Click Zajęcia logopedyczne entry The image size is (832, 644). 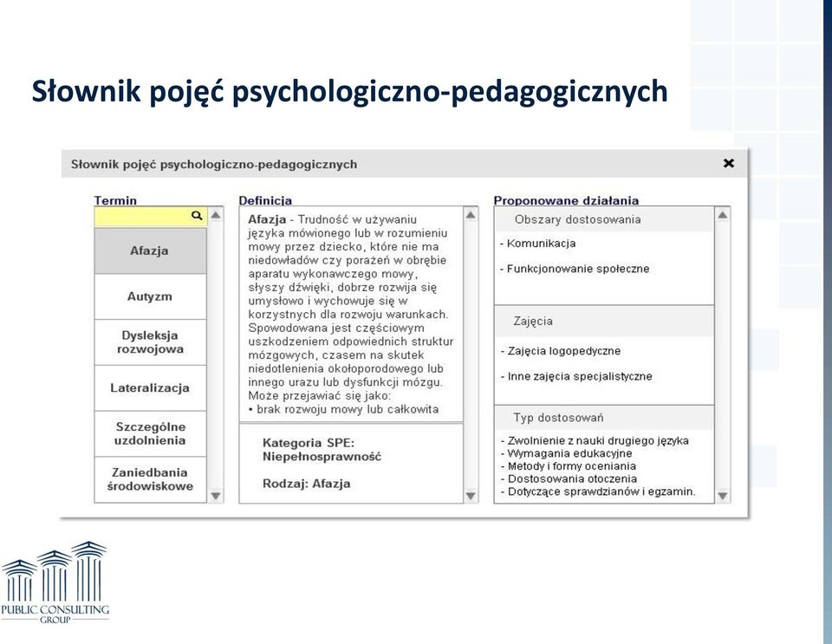pyautogui.click(x=561, y=351)
